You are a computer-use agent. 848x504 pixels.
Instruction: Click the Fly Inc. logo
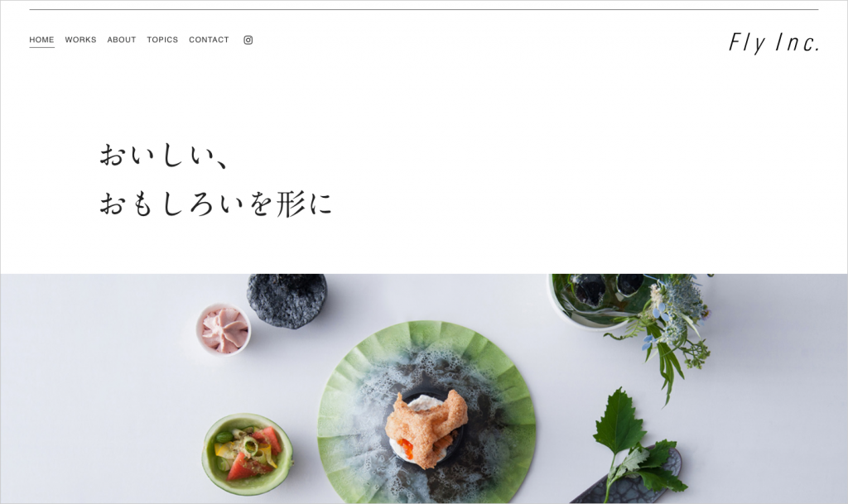(774, 43)
